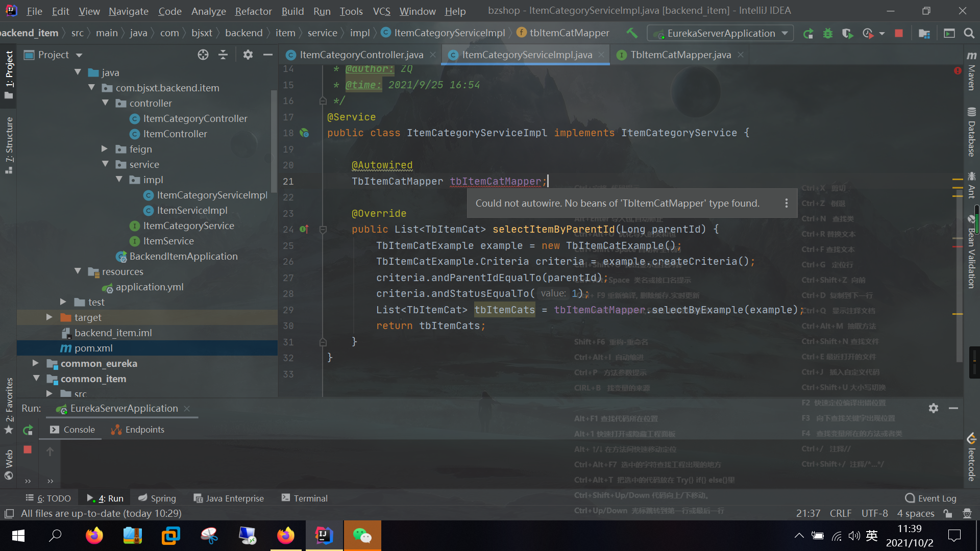Open the Spring tool window
Viewport: 980px width, 551px height.
point(157,498)
